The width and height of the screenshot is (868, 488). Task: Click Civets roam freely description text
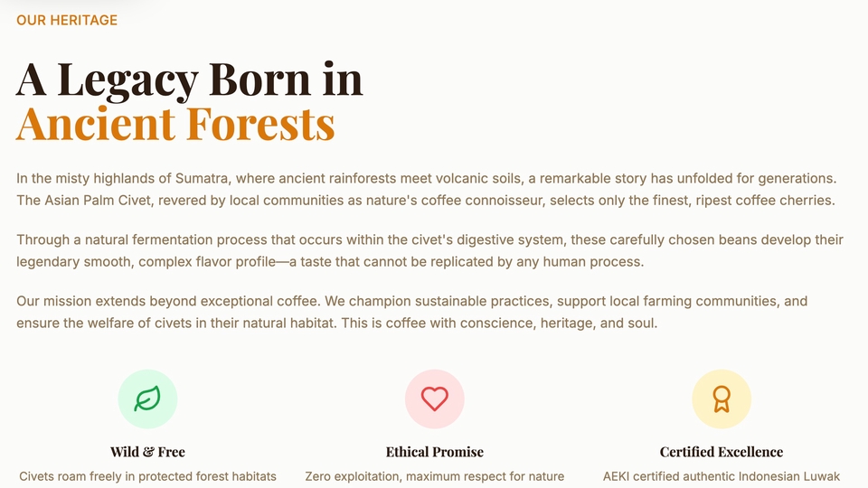coord(147,476)
